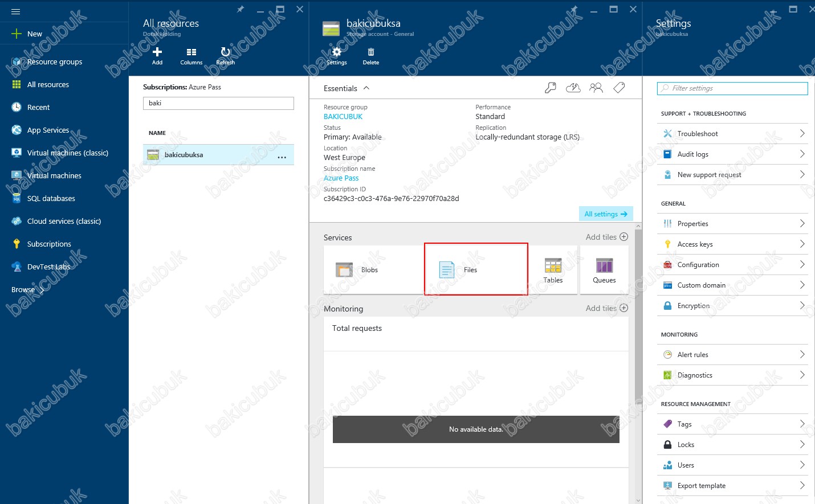Open Properties in General settings
The width and height of the screenshot is (815, 504).
tap(732, 224)
